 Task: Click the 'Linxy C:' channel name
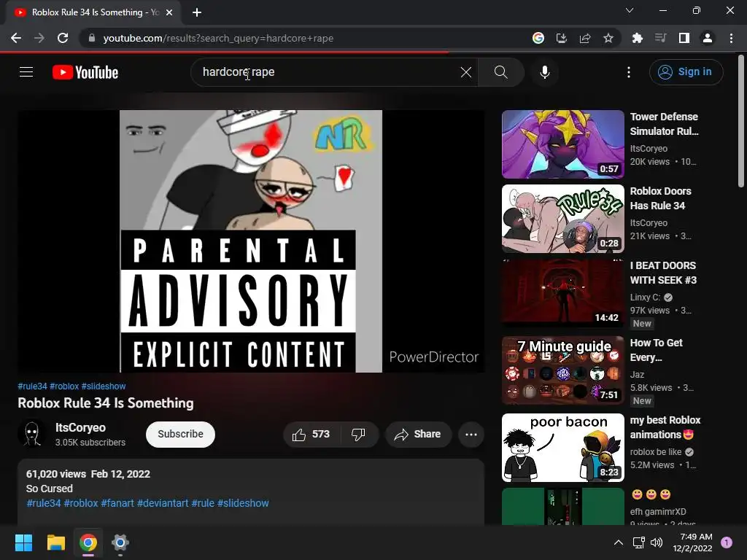[645, 297]
